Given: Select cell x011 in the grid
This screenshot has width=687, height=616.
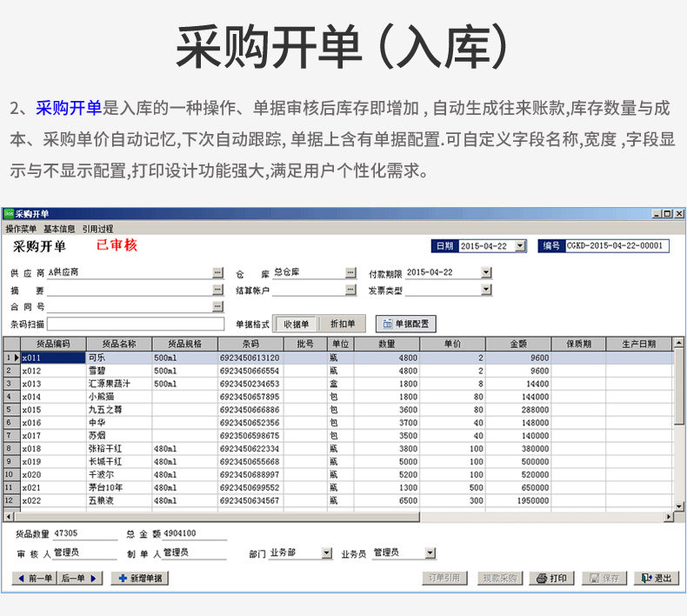Looking at the screenshot, I should pos(53,358).
